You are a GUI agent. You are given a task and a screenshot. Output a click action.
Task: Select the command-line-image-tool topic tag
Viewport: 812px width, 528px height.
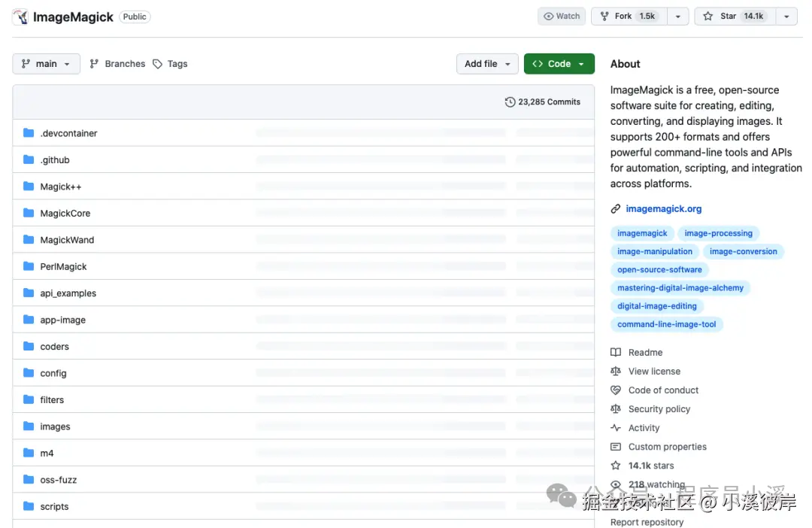click(x=666, y=324)
